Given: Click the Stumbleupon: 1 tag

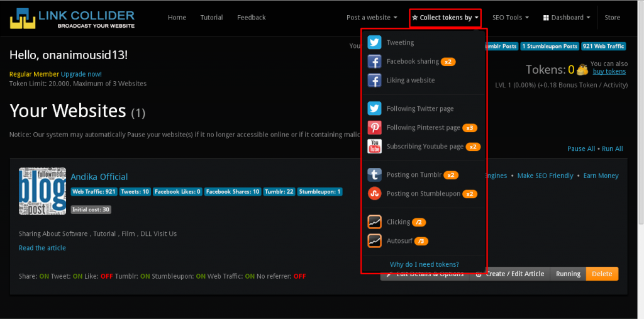Looking at the screenshot, I should [x=319, y=191].
